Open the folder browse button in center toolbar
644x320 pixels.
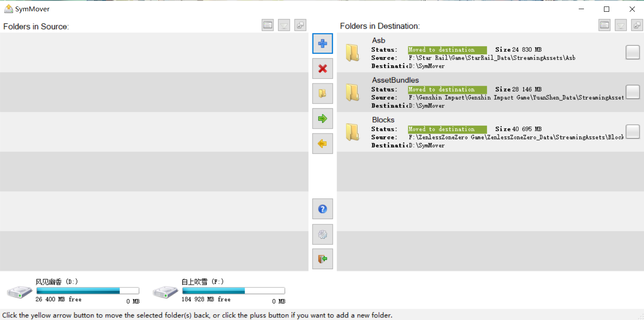tap(322, 93)
